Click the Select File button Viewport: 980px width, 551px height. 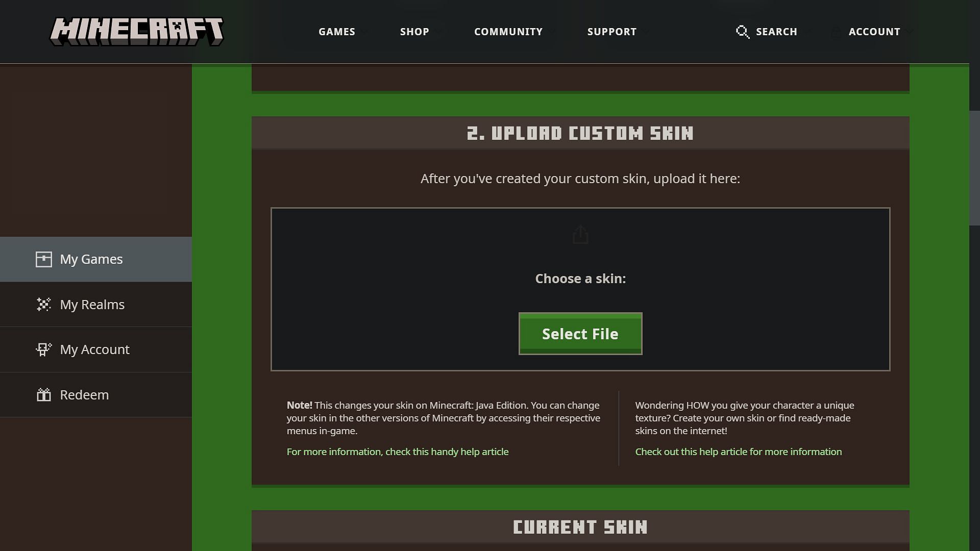tap(580, 334)
